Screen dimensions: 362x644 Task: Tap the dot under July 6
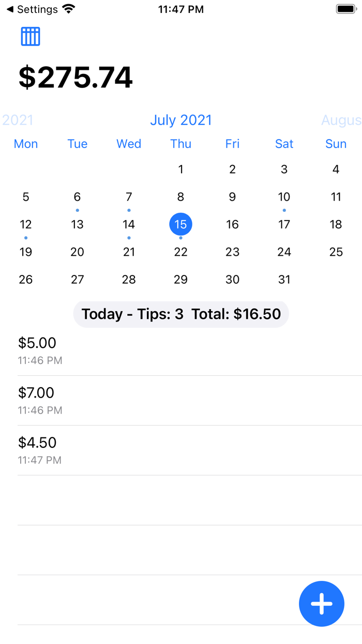(77, 210)
